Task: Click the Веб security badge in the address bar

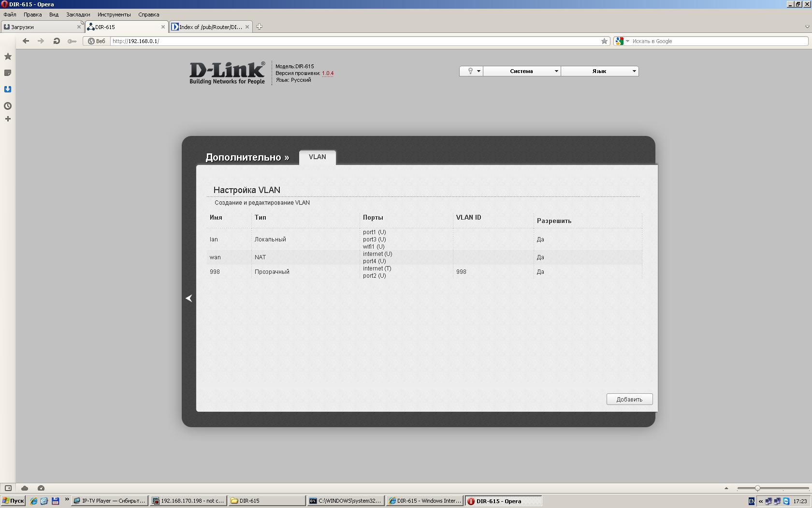Action: coord(96,41)
